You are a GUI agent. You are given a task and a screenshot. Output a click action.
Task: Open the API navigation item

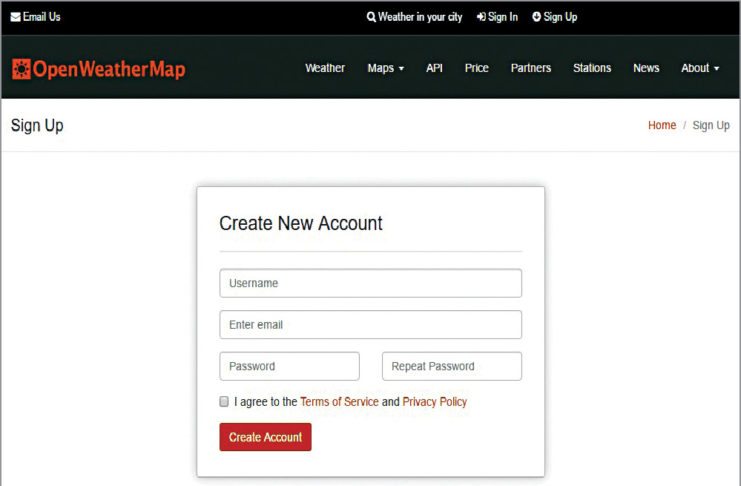434,68
